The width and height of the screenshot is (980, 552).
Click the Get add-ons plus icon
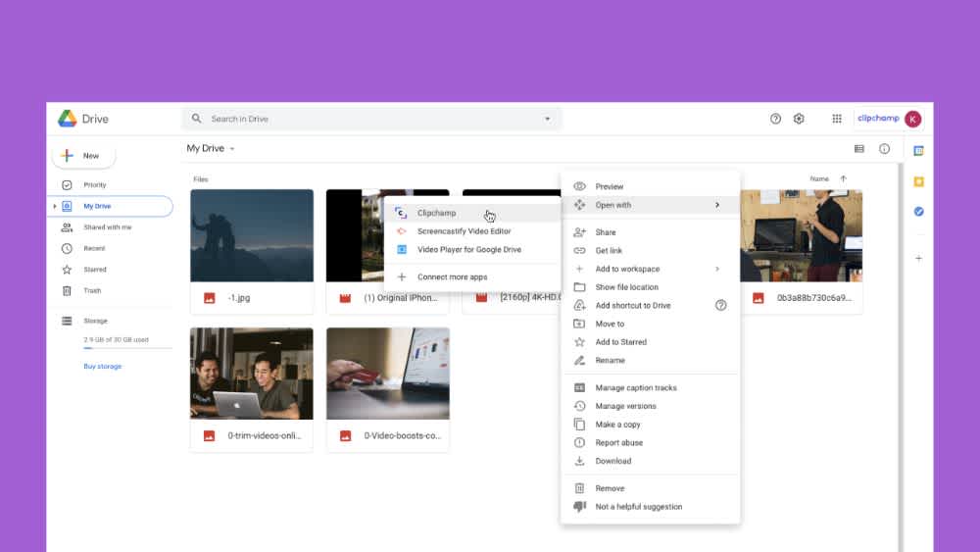918,258
